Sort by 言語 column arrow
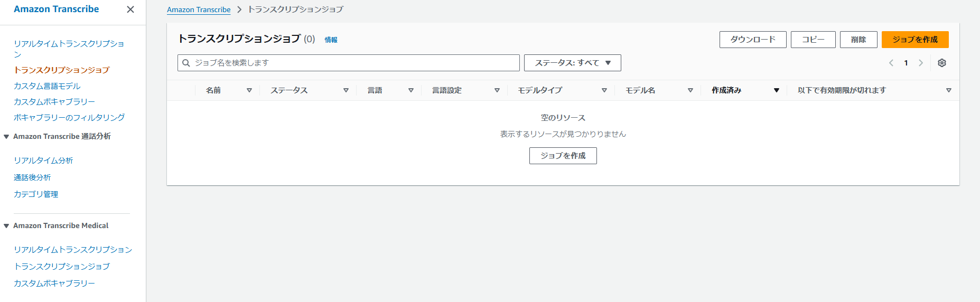The height and width of the screenshot is (302, 980). pyautogui.click(x=411, y=90)
